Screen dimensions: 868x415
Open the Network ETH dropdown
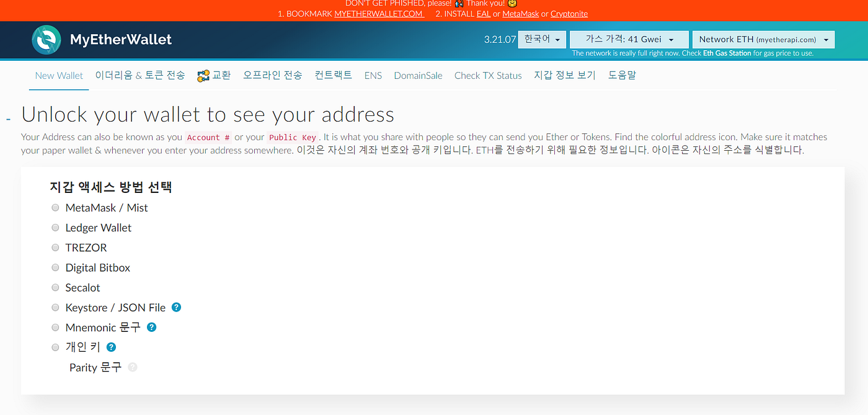click(x=763, y=40)
